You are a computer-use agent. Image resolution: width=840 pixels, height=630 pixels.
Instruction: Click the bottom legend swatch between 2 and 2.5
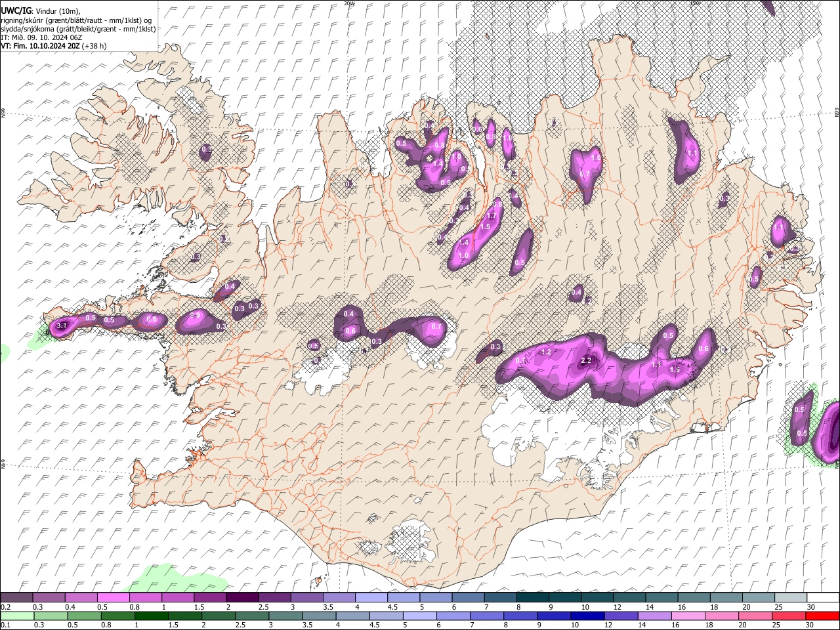(220, 616)
